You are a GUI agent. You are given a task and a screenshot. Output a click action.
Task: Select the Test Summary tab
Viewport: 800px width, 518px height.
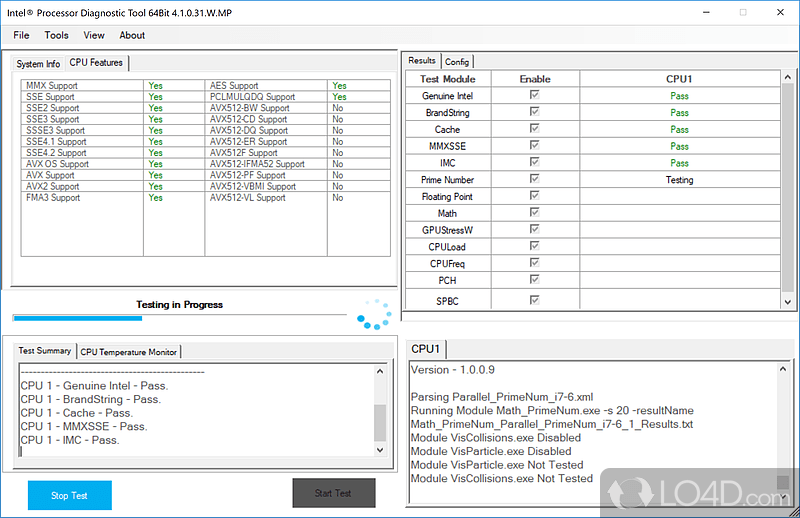tap(45, 351)
